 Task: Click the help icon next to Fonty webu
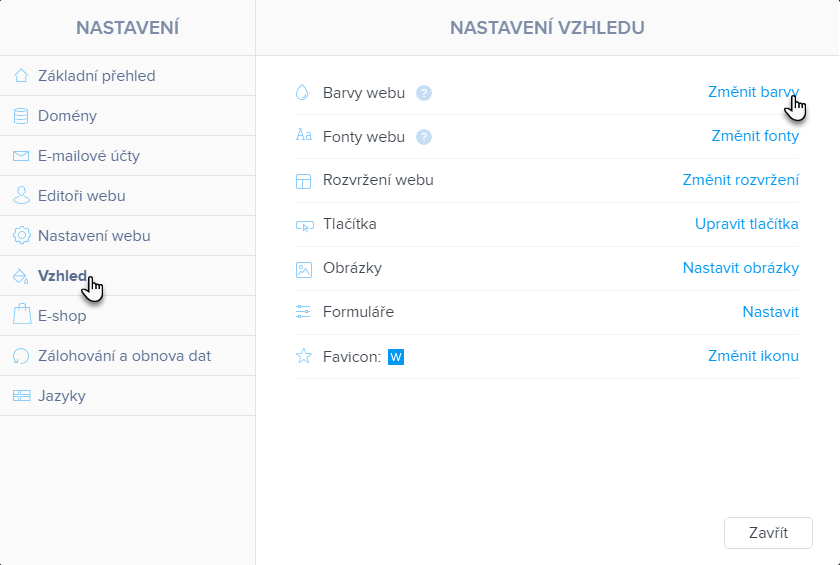point(424,137)
